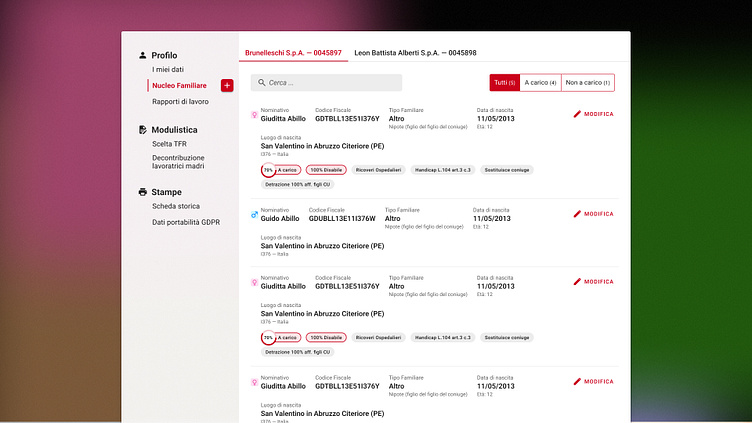This screenshot has height=423, width=752.
Task: Click birth date 11/05/2013 in Guido's row
Action: tap(492, 218)
